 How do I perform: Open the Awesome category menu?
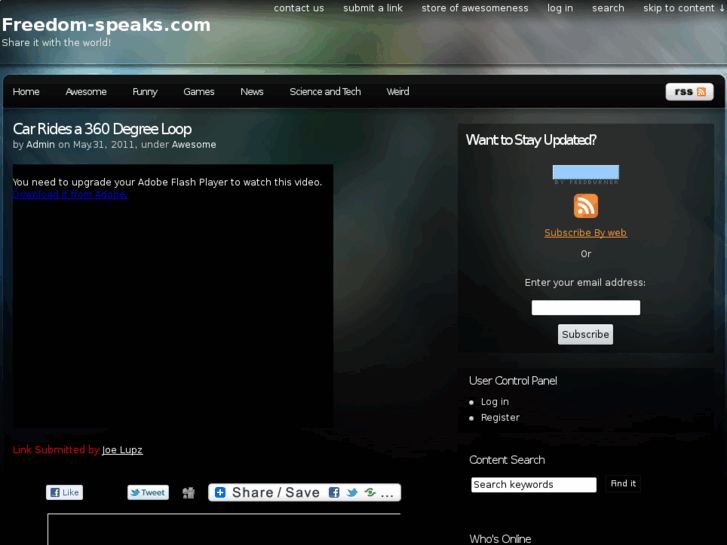[x=86, y=91]
